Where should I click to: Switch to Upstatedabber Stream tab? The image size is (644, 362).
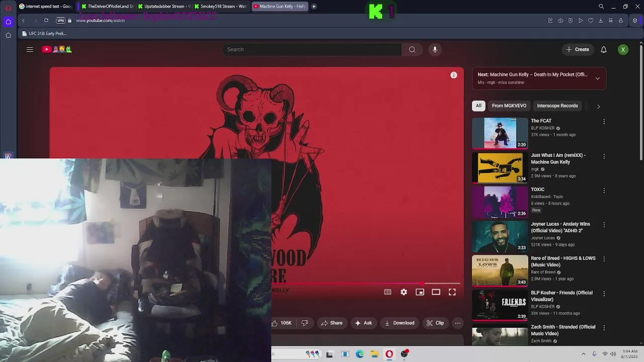click(164, 7)
